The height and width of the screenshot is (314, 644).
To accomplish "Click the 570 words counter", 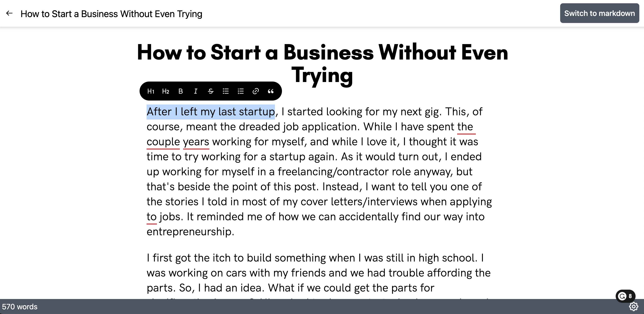I will tap(20, 307).
